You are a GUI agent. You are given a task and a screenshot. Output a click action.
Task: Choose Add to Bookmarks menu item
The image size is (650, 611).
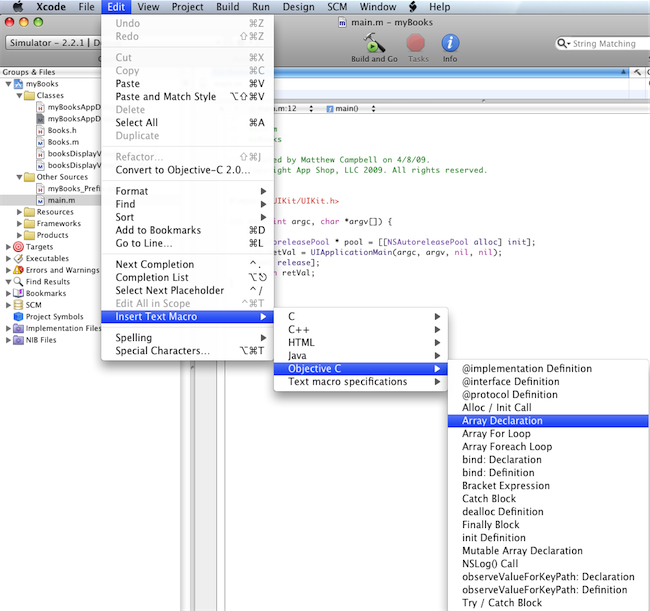pyautogui.click(x=187, y=230)
